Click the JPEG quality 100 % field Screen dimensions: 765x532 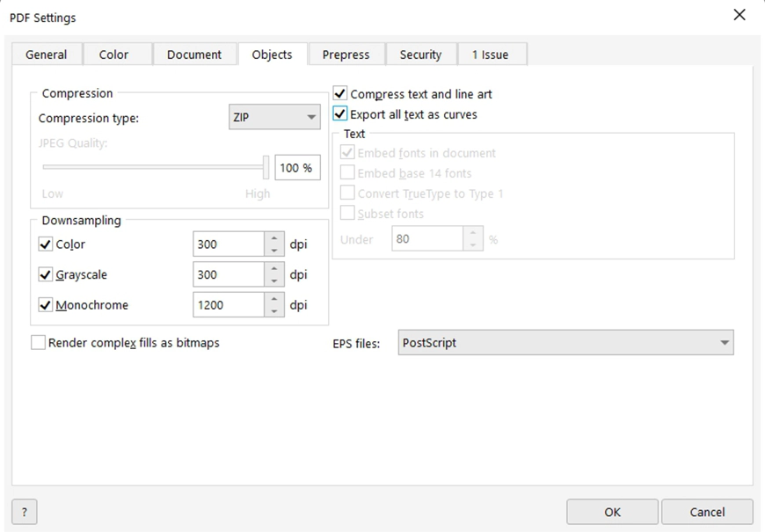(x=297, y=167)
